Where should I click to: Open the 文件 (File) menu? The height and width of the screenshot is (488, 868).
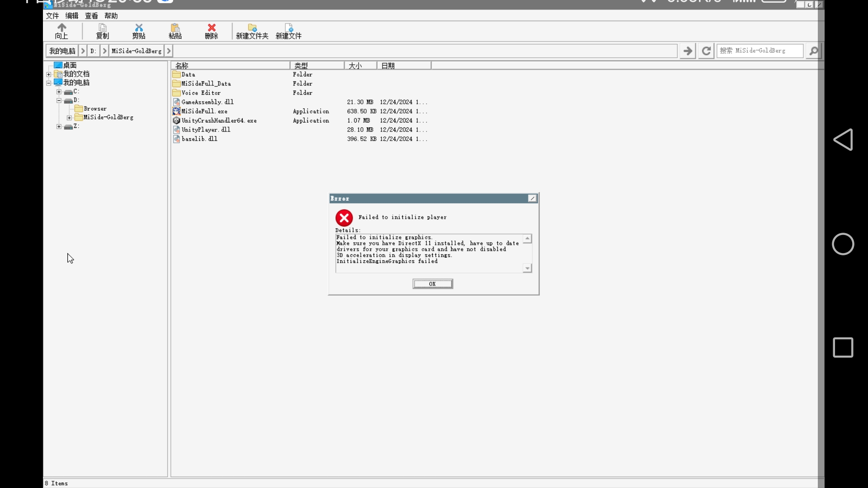click(52, 16)
